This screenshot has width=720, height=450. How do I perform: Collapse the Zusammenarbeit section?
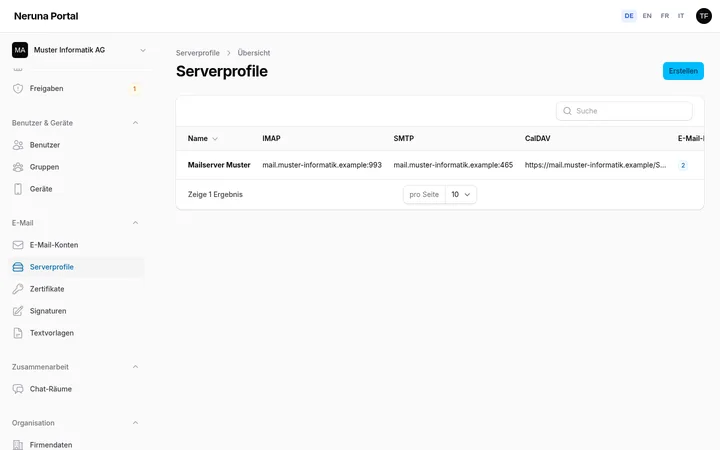pos(135,367)
